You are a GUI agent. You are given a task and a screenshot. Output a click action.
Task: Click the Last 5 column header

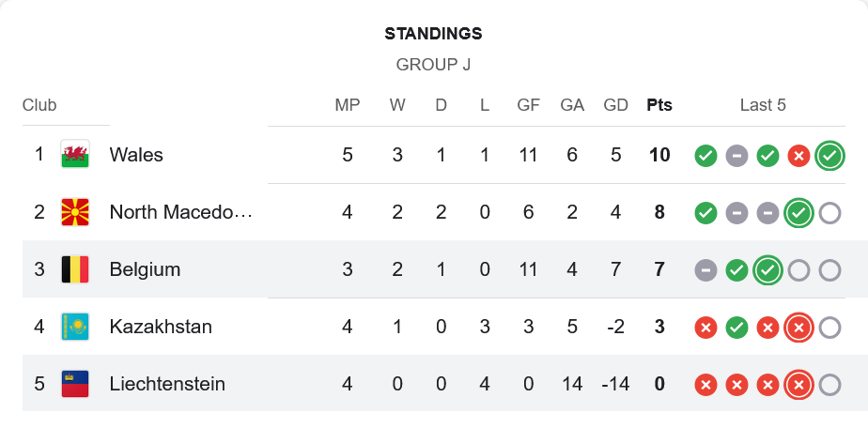pyautogui.click(x=763, y=105)
